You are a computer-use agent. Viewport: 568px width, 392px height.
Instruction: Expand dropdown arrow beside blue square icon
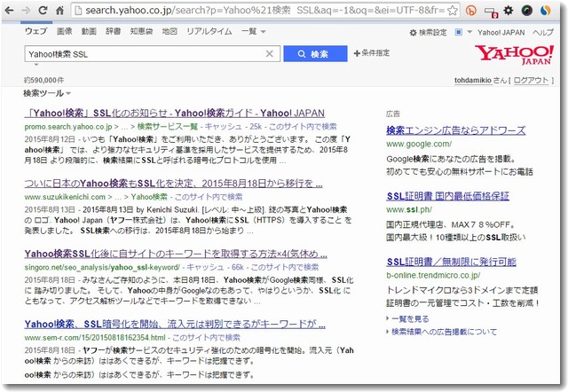click(469, 32)
